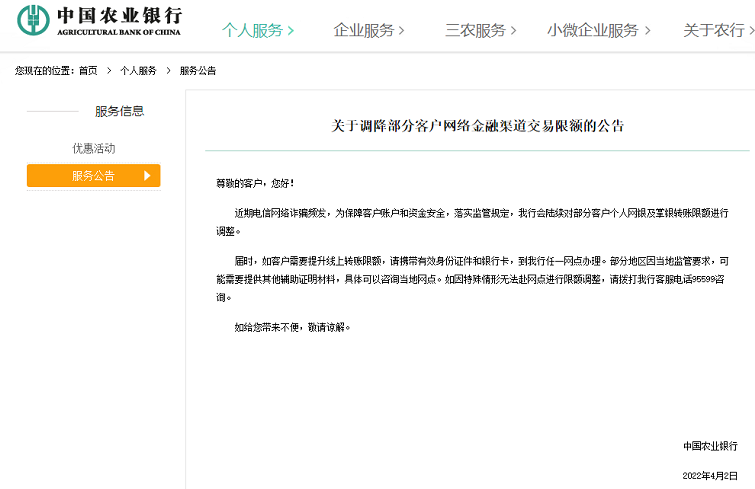The image size is (755, 489).
Task: Click 服务公告 in the breadcrumb path
Action: point(198,71)
